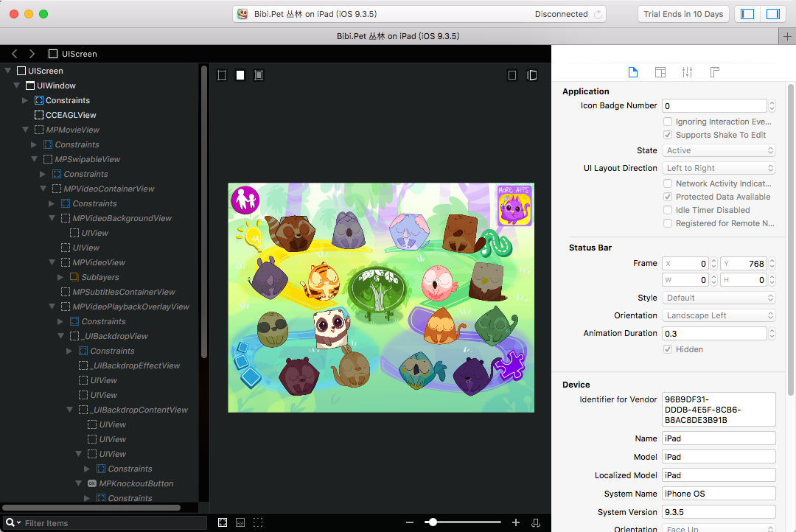
Task: Click the actual size icon in bottom bar
Action: pos(240,522)
